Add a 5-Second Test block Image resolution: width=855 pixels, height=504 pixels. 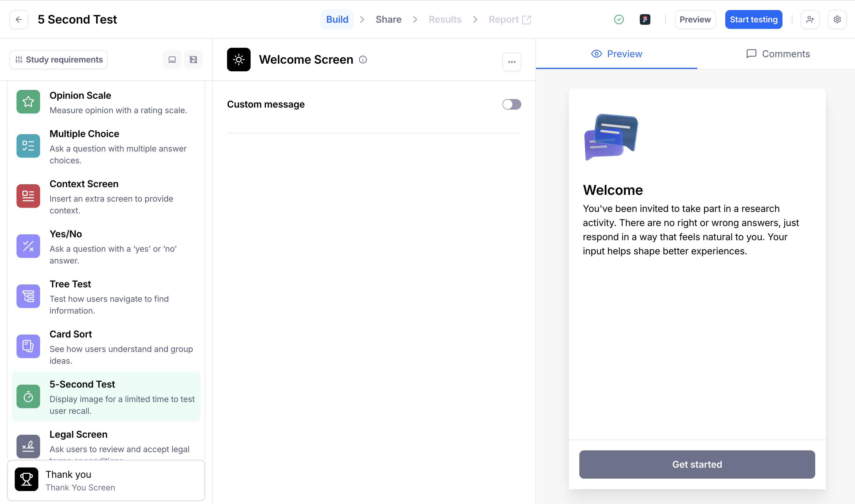click(106, 397)
